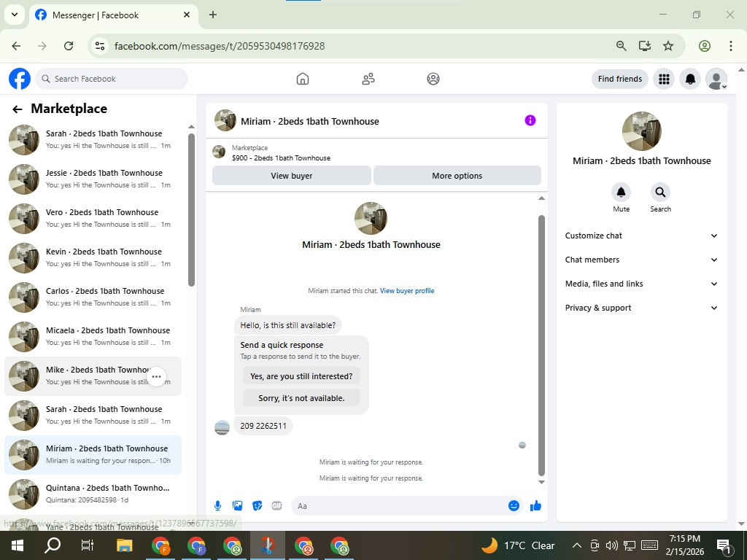The width and height of the screenshot is (747, 560).
Task: Open the Chrome profile icon
Action: tap(705, 46)
